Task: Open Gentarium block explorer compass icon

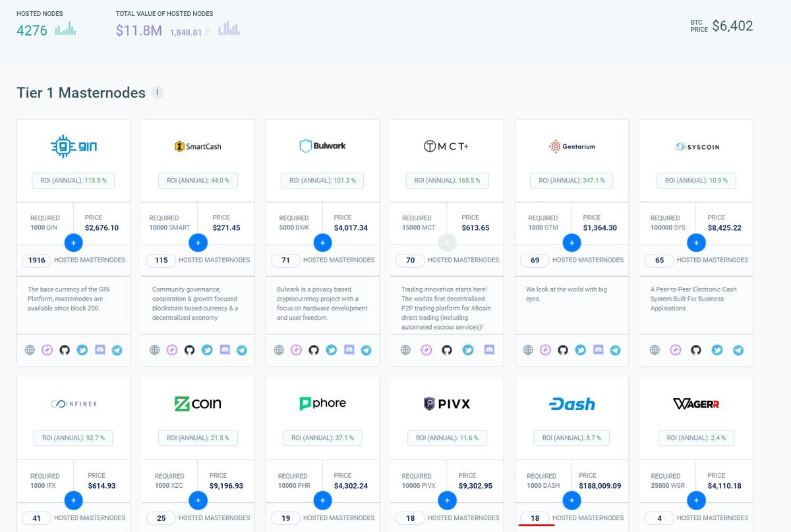Action: tap(545, 351)
